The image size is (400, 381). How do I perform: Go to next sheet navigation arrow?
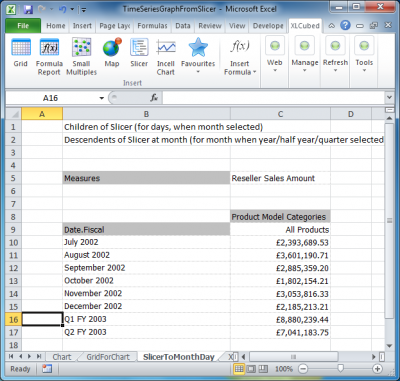[x=30, y=357]
